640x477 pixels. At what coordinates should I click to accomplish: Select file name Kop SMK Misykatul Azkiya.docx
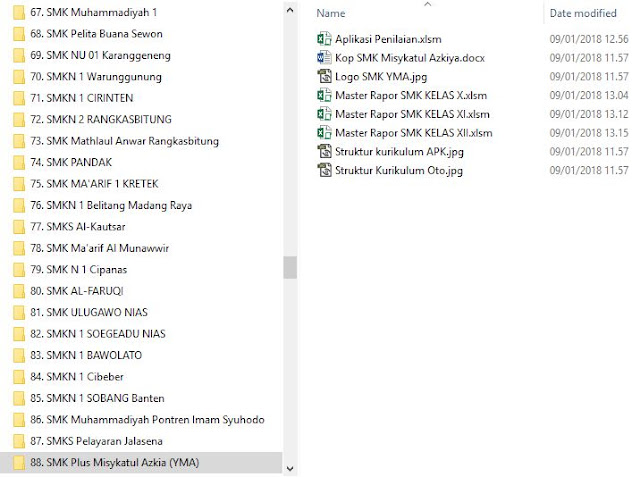[410, 58]
